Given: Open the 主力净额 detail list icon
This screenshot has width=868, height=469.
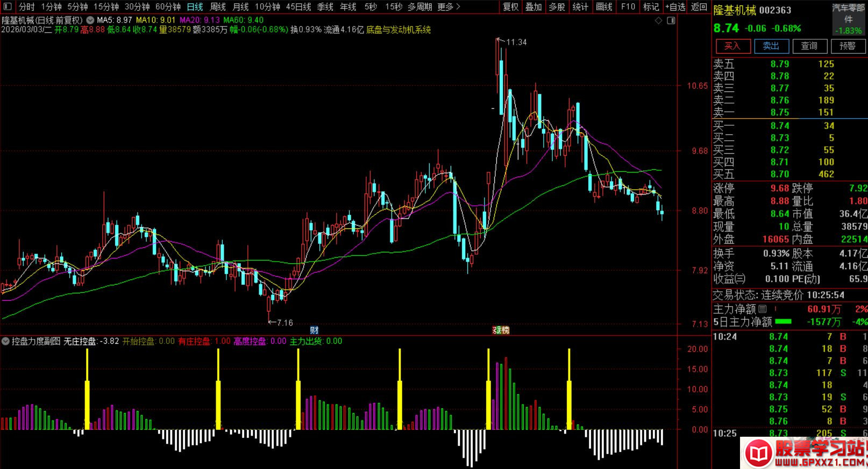Looking at the screenshot, I should pos(763,309).
